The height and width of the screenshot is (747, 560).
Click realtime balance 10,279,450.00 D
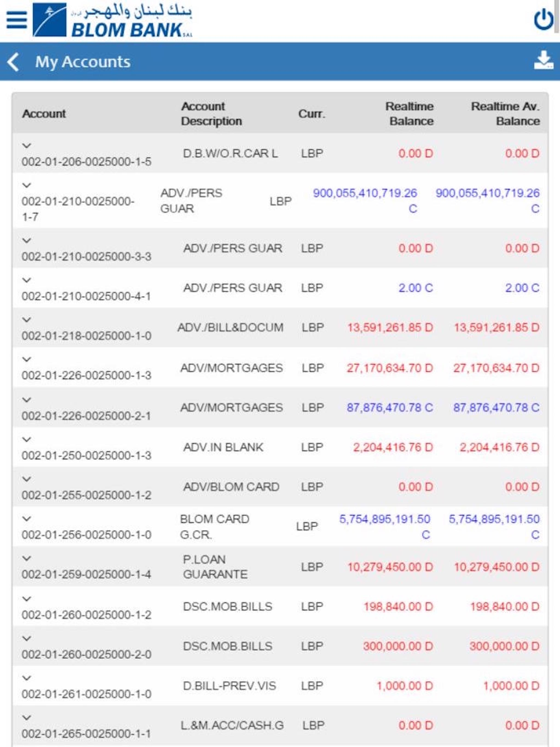[390, 567]
